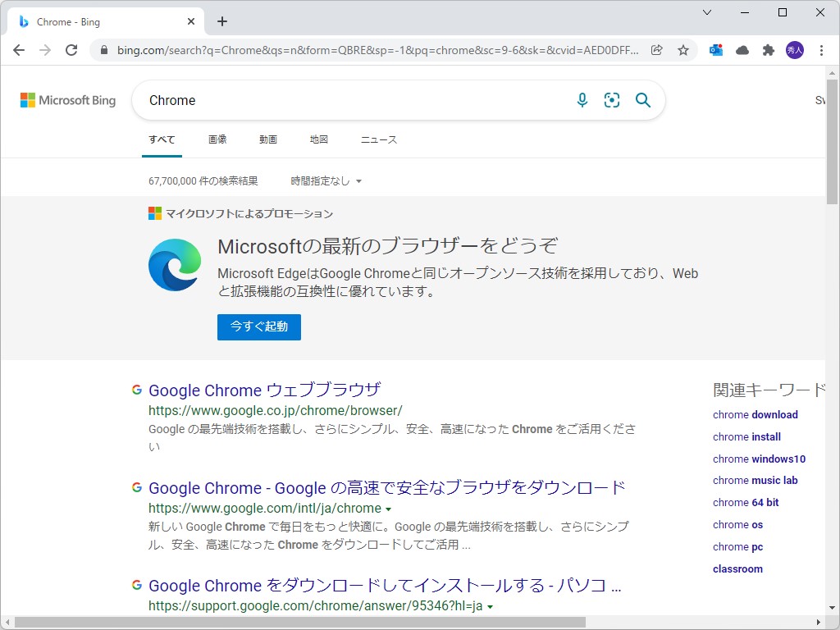Start voice search with the microphone icon
840x630 pixels.
582,100
